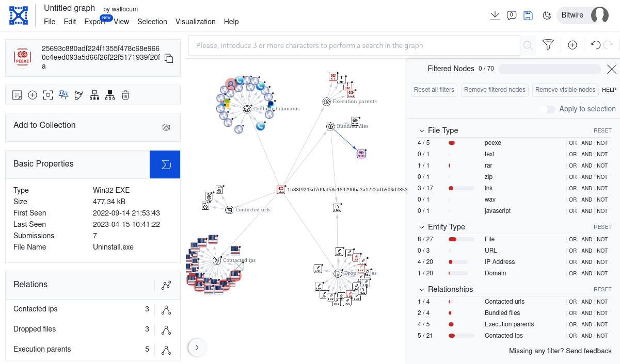620x364 pixels.
Task: Select AND for the IP Address entity filter
Action: [x=586, y=262]
